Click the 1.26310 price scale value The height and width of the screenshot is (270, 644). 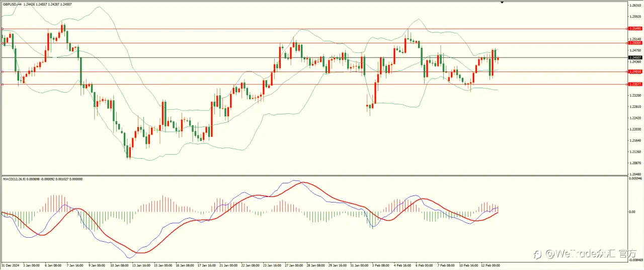[635, 6]
